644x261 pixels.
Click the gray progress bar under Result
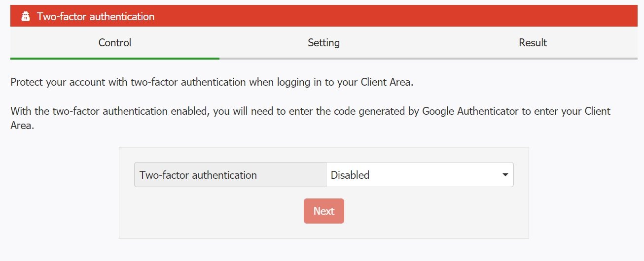[x=533, y=58]
